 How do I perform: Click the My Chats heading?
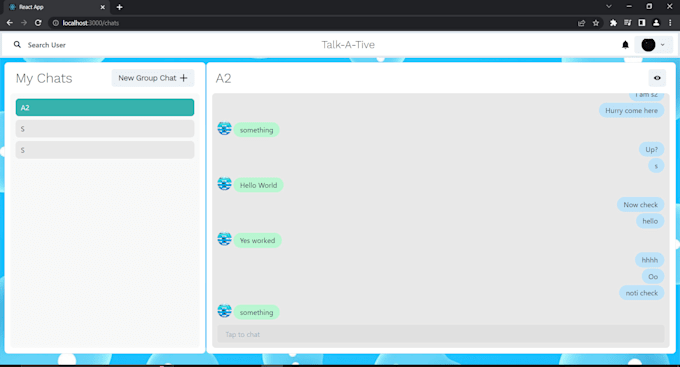tap(44, 78)
